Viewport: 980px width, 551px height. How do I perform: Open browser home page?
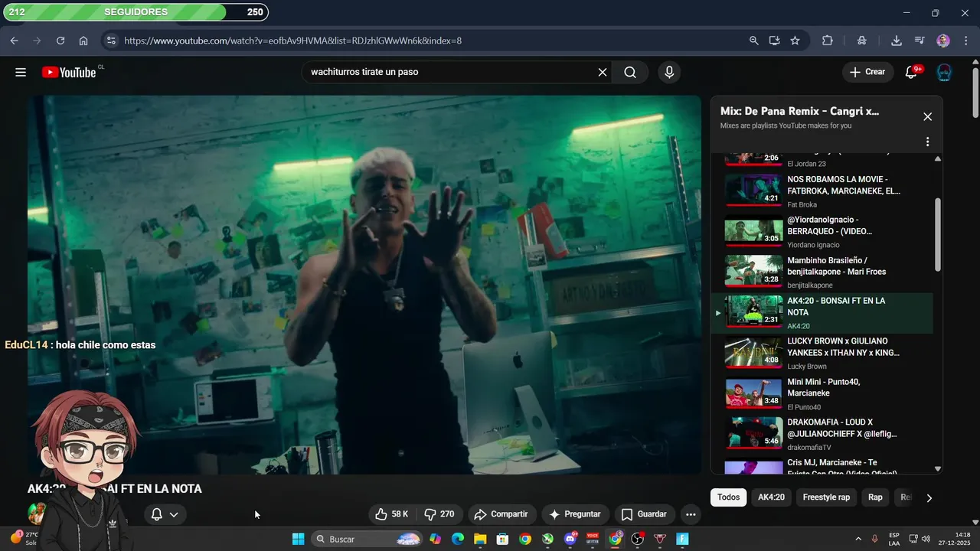pyautogui.click(x=83, y=41)
